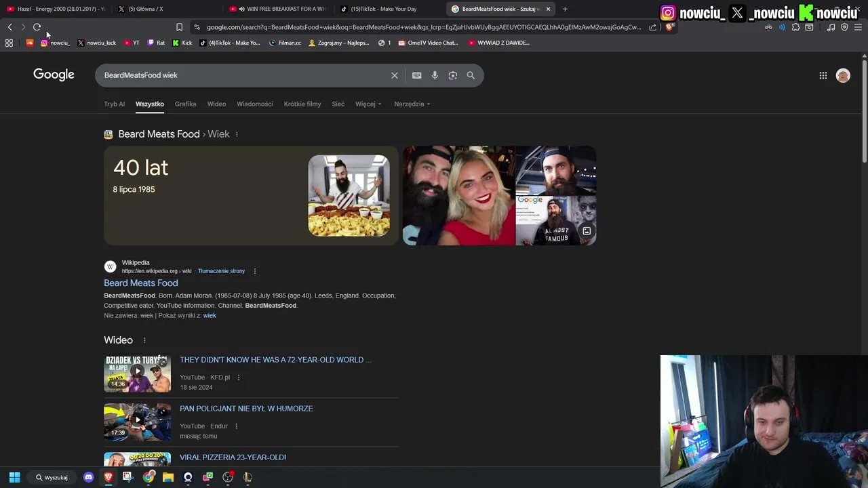This screenshot has width=868, height=488.
Task: Open the Krótkie filmy tab
Action: coord(302,104)
